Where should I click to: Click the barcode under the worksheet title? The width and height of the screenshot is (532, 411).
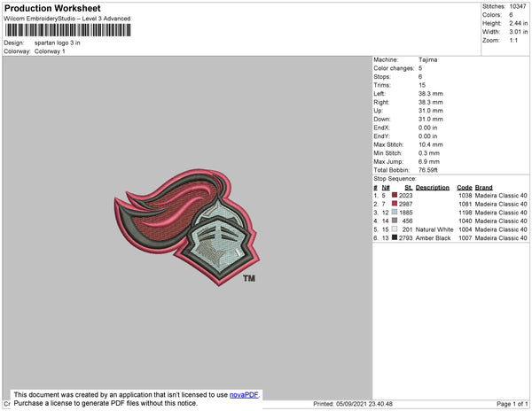point(68,30)
